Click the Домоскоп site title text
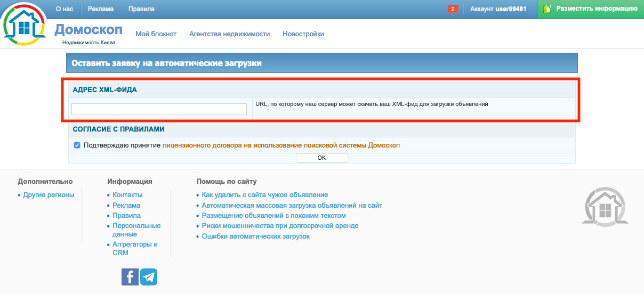Image resolution: width=644 pixels, height=294 pixels. tap(88, 29)
